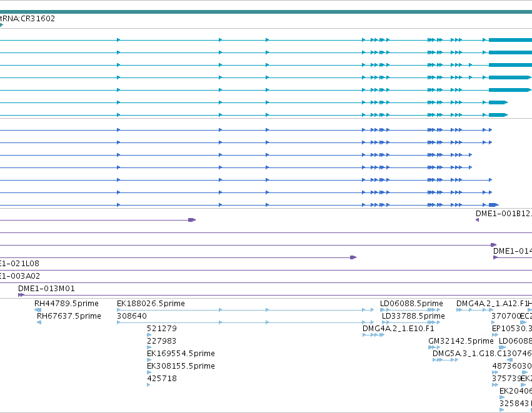Select the 375739 label
Viewport: 532px width, 413px height.
coord(506,379)
